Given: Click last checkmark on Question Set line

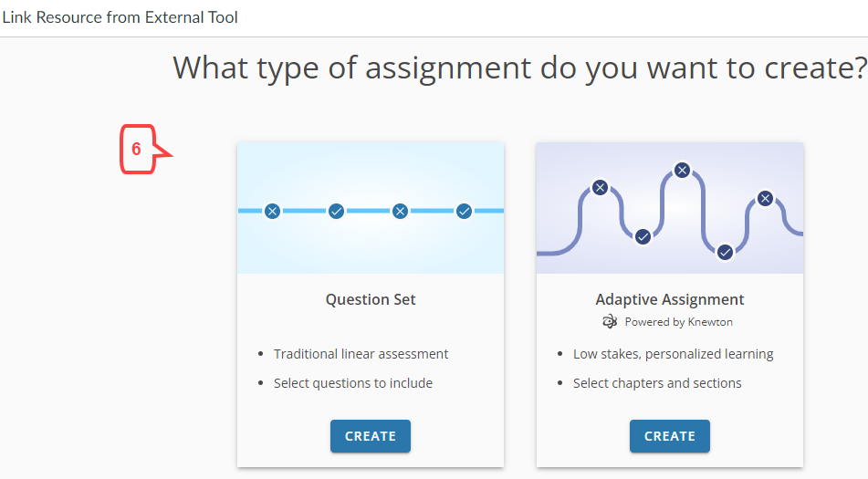Looking at the screenshot, I should [464, 211].
